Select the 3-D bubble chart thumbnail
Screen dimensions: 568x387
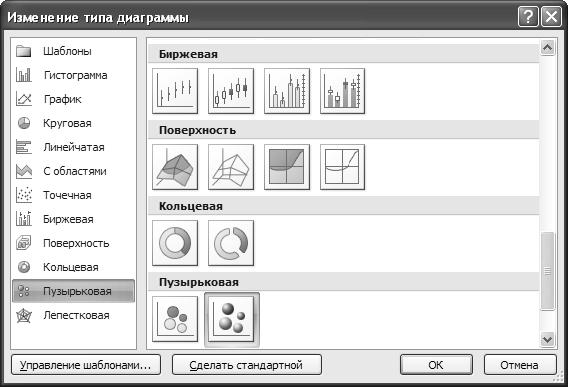coord(232,320)
